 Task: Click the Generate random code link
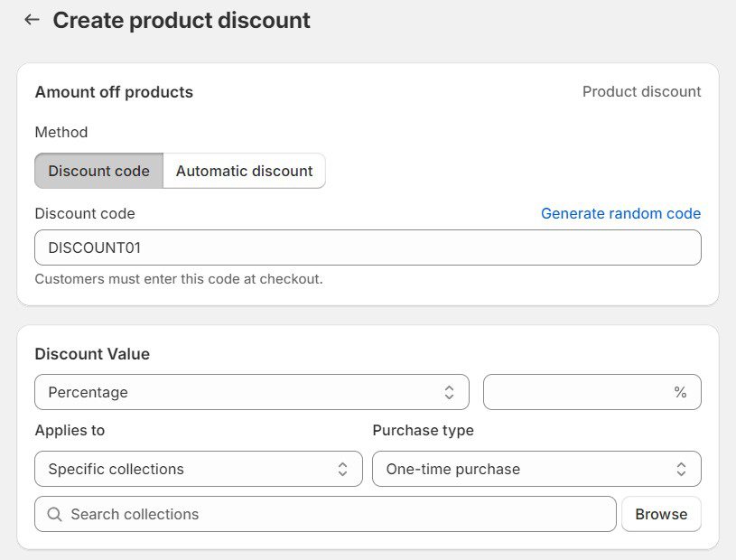(x=620, y=213)
